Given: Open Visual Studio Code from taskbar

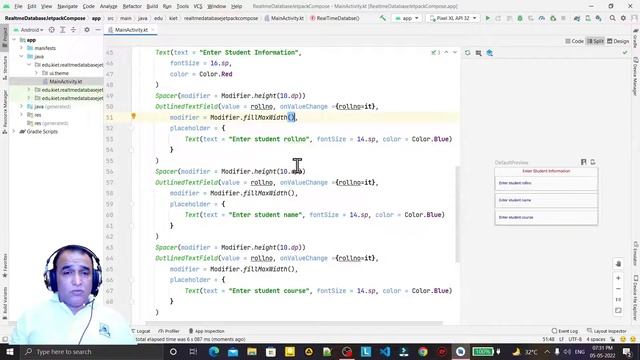Looking at the screenshot, I should [x=385, y=351].
